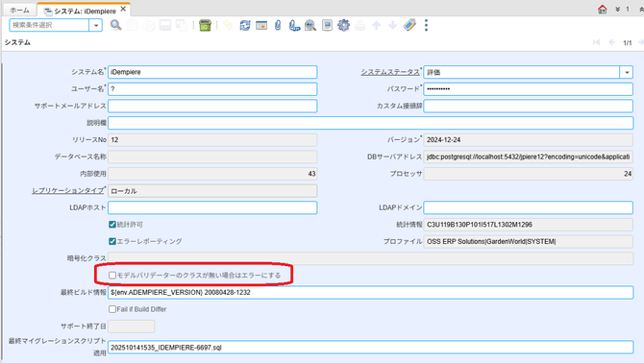
Task: Click the dimmed down arrow Detail Record icon
Action: pyautogui.click(x=392, y=25)
